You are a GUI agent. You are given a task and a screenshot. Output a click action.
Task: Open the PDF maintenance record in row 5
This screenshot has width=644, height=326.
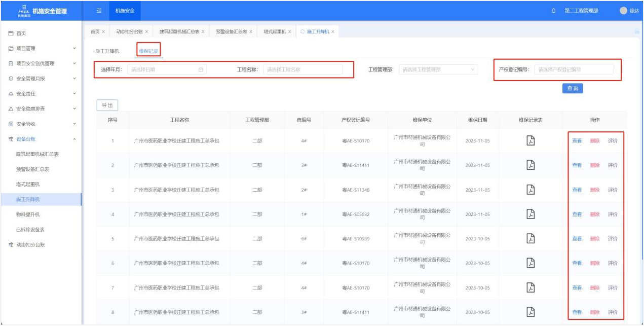coord(531,238)
